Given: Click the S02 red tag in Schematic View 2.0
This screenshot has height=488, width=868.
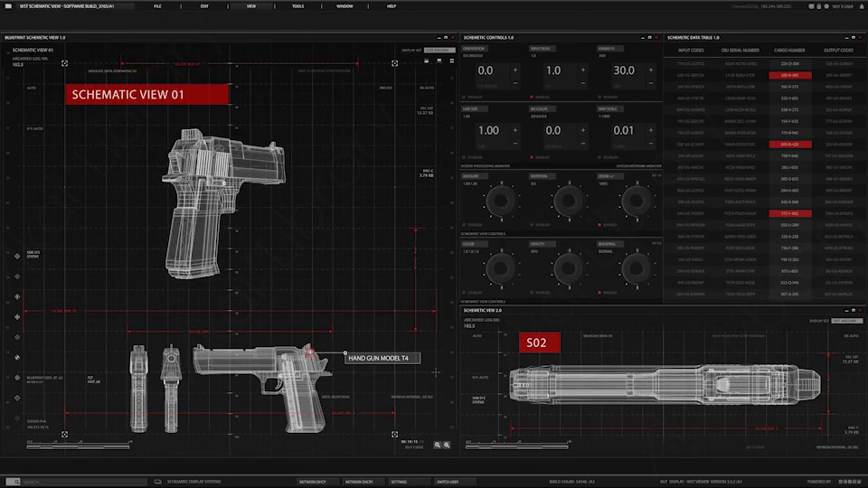Looking at the screenshot, I should 539,343.
